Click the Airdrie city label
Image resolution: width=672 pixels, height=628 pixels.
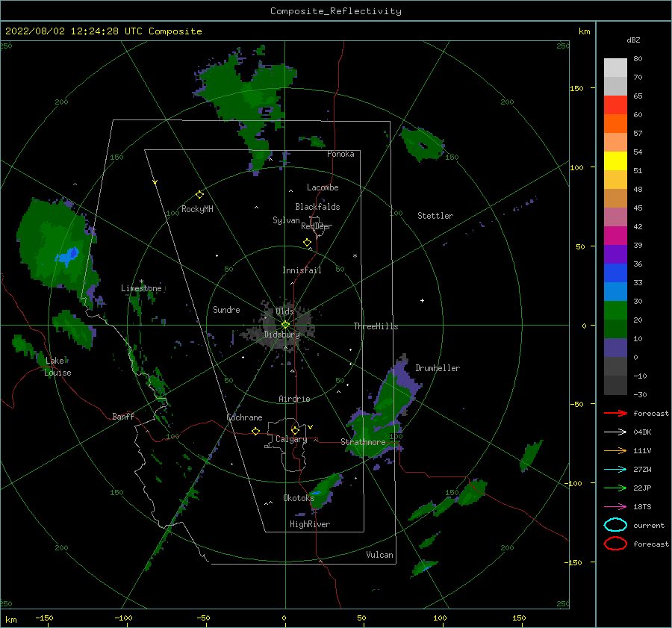click(294, 399)
